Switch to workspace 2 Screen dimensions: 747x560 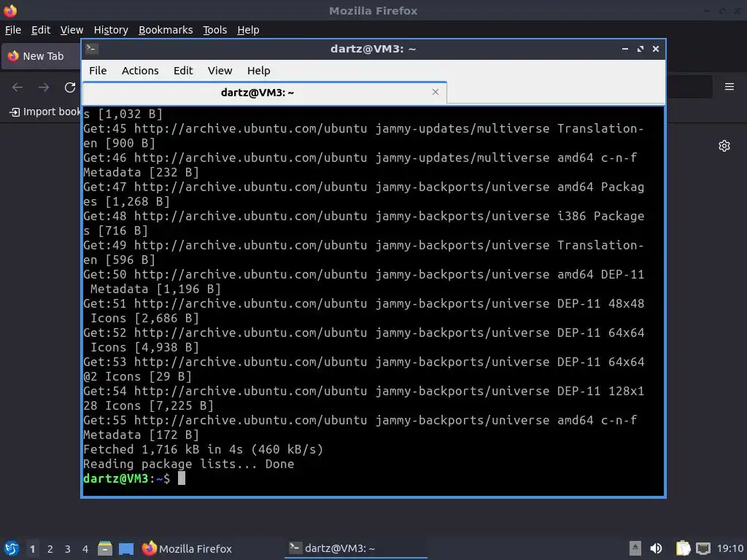click(x=50, y=549)
